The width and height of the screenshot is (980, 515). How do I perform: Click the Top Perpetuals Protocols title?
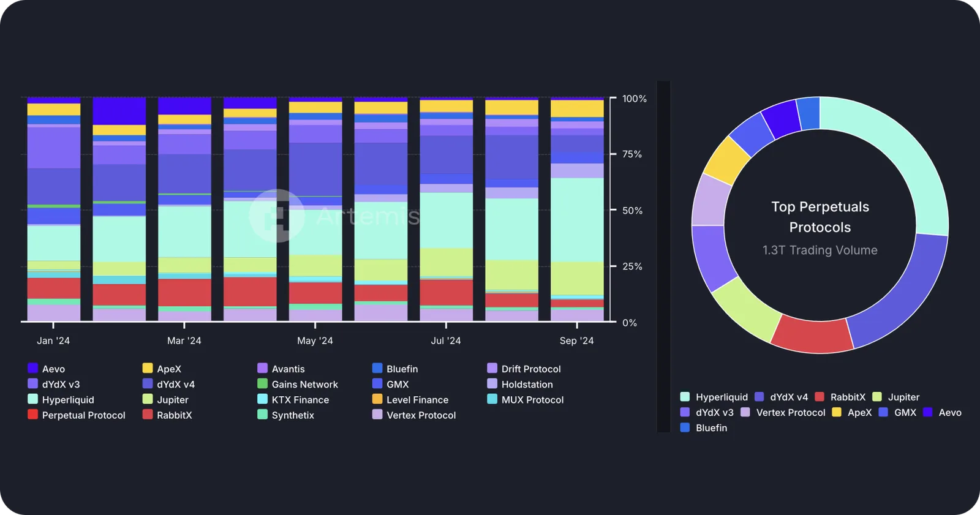(x=820, y=217)
